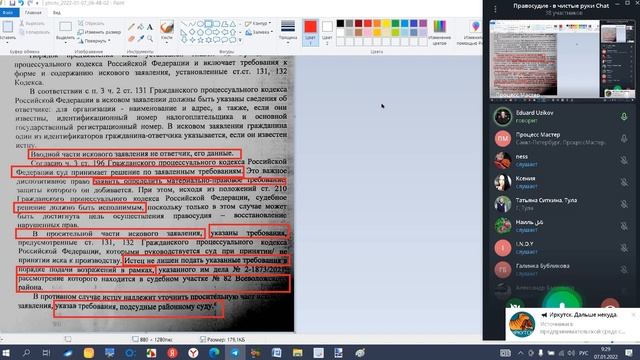Image resolution: width=640 pixels, height=360 pixels.
Task: Pick yellow from the color palette
Action: coord(386,24)
